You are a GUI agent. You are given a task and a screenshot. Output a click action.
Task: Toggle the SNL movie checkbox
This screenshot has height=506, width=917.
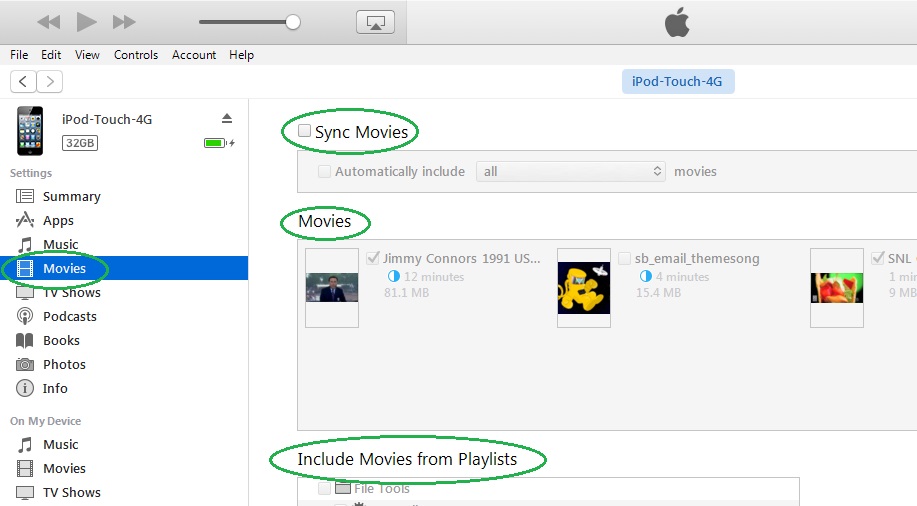pos(877,258)
